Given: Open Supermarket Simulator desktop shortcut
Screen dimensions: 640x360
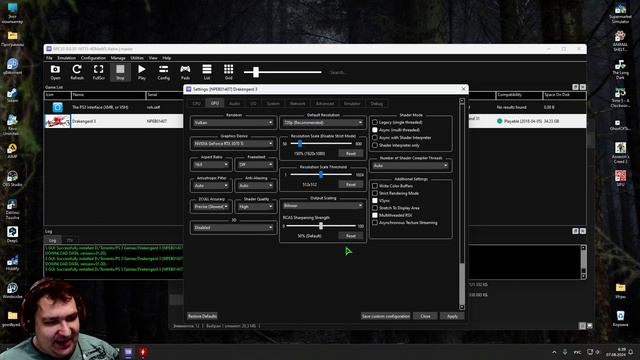Looking at the screenshot, I should pos(620,13).
